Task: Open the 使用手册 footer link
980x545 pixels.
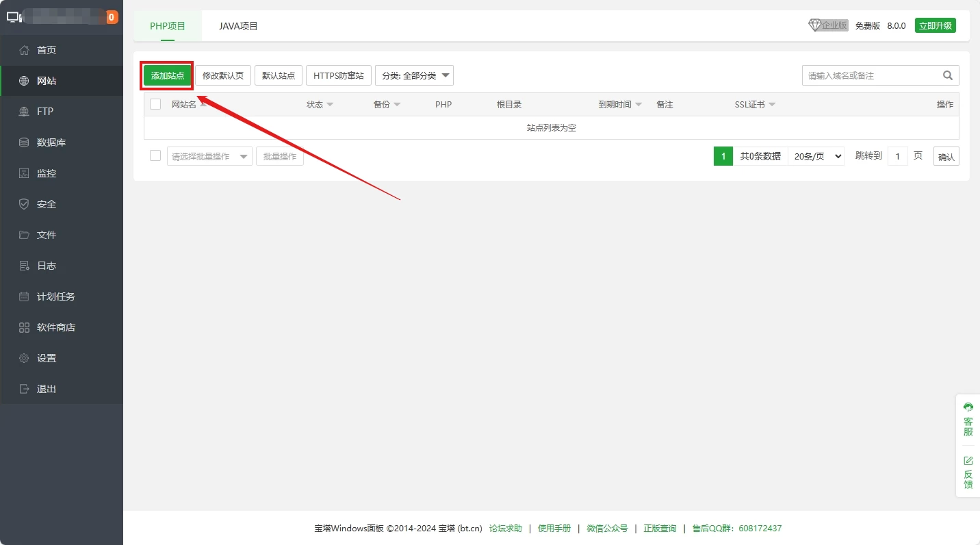Action: tap(554, 529)
